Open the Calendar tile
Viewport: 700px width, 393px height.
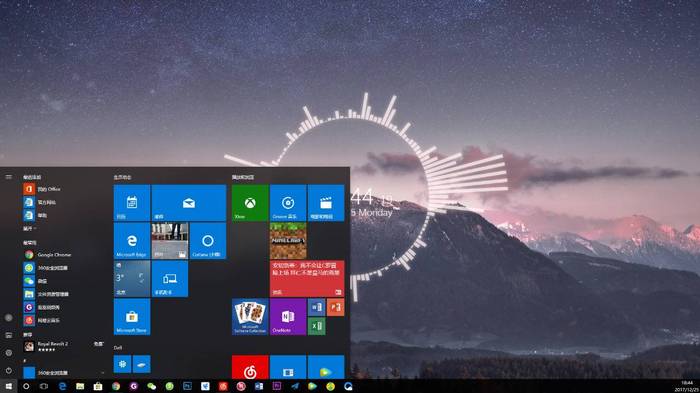point(132,203)
